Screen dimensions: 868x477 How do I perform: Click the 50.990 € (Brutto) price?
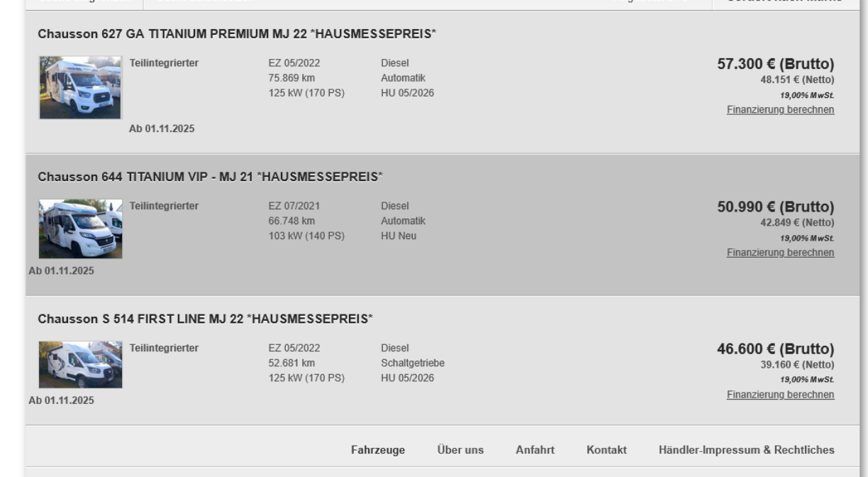775,207
